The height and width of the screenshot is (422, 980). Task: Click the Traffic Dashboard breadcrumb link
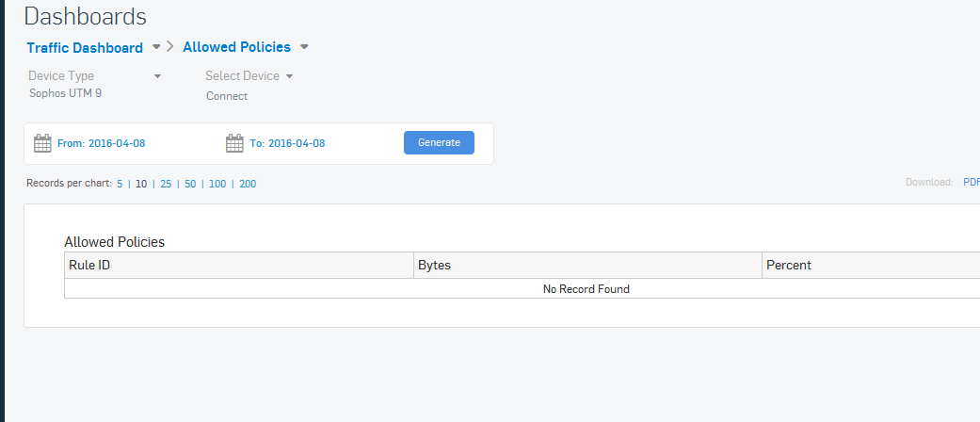(85, 48)
